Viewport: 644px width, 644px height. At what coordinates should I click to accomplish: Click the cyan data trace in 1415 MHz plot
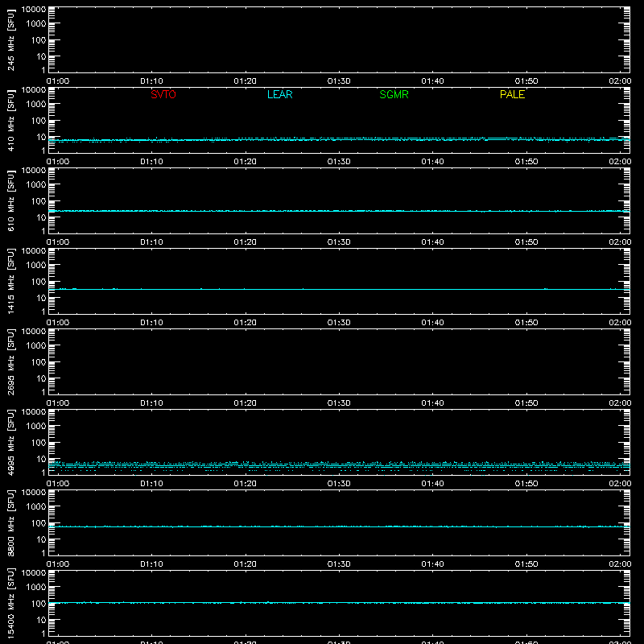(339, 289)
